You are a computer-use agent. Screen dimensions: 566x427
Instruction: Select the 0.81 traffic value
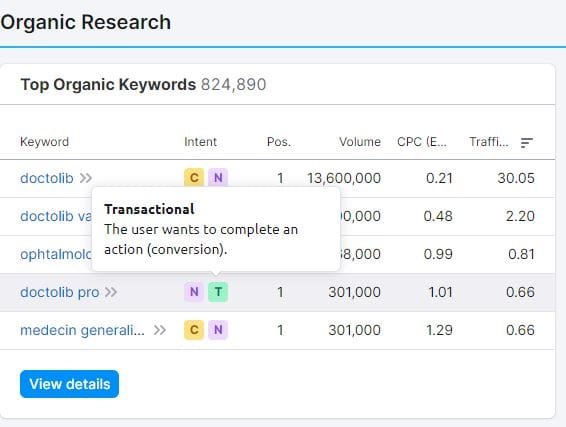tap(522, 254)
